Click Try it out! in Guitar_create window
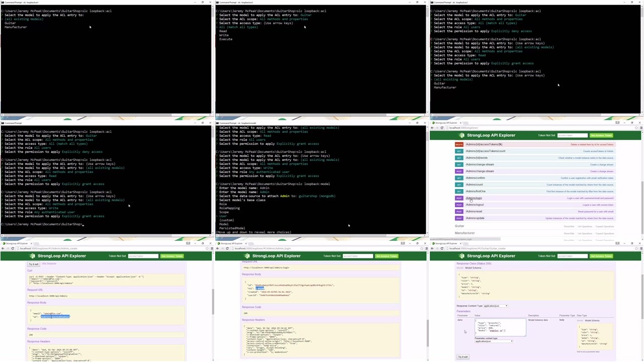Viewport: 644px width, 362px height. 463,357
